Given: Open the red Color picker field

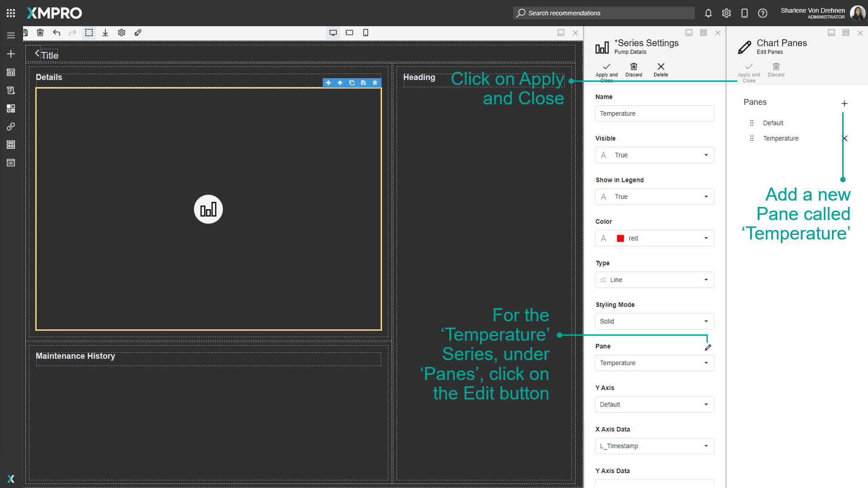Looking at the screenshot, I should tap(655, 238).
